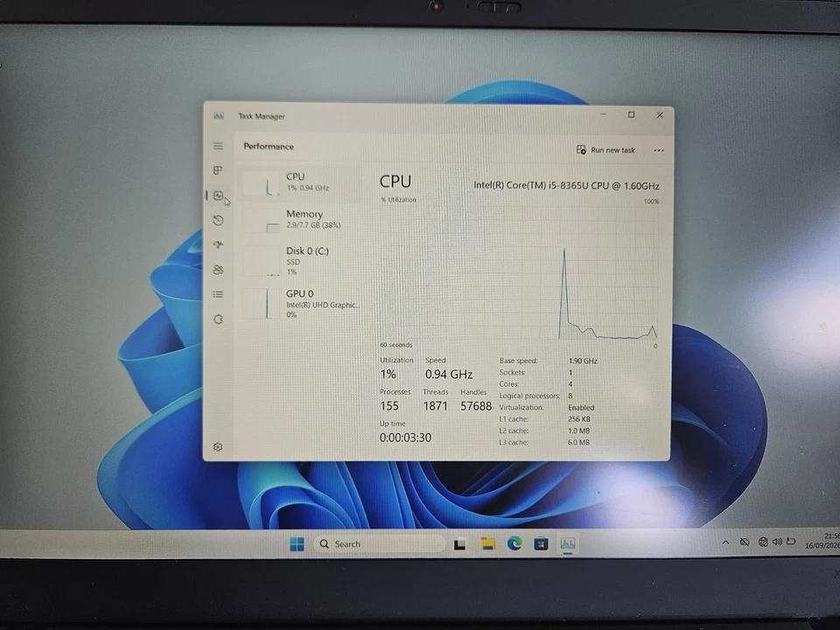Open the taskbar clock and date

click(x=822, y=541)
